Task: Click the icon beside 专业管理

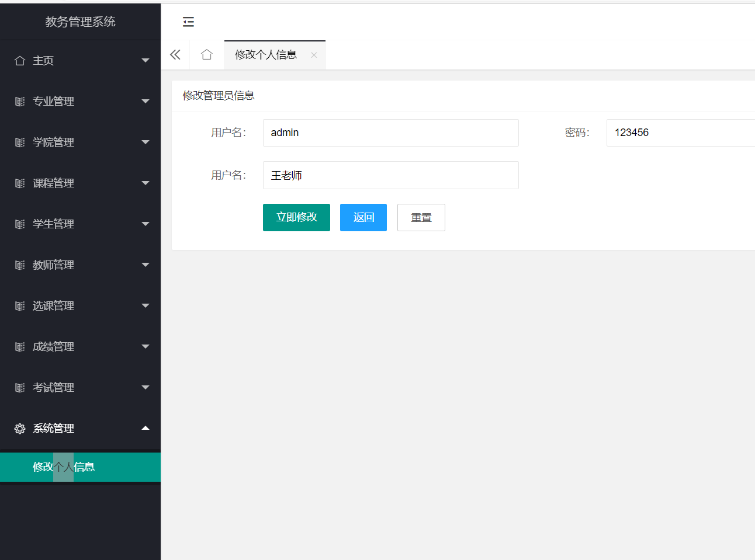Action: point(20,102)
